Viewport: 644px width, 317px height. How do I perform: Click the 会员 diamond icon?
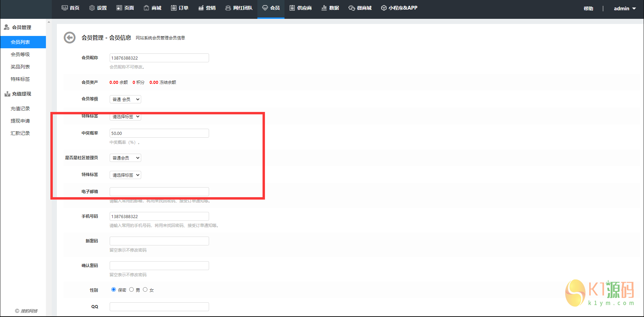click(x=265, y=8)
